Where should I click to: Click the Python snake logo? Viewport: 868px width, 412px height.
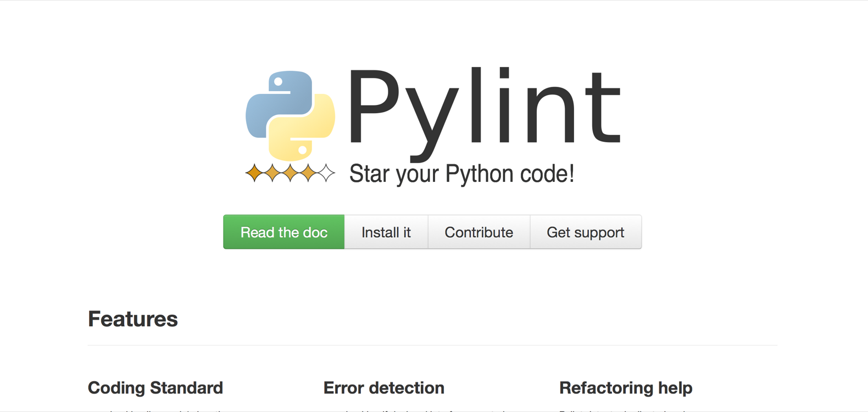[290, 116]
